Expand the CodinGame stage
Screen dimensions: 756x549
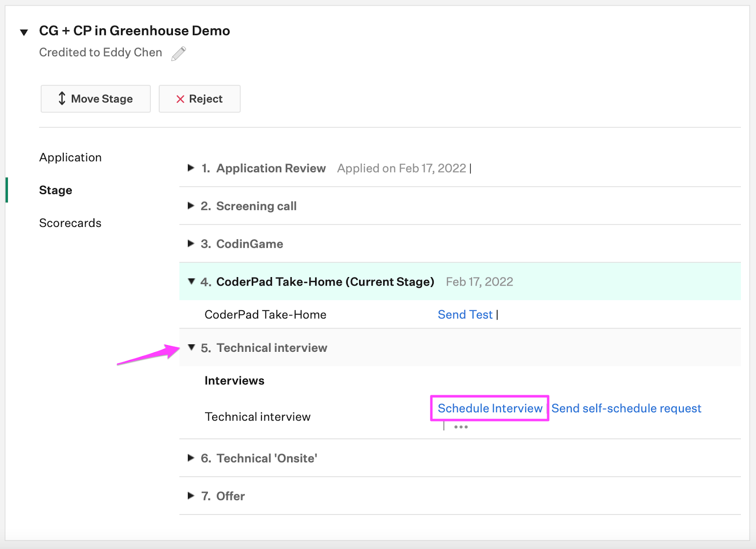[190, 244]
